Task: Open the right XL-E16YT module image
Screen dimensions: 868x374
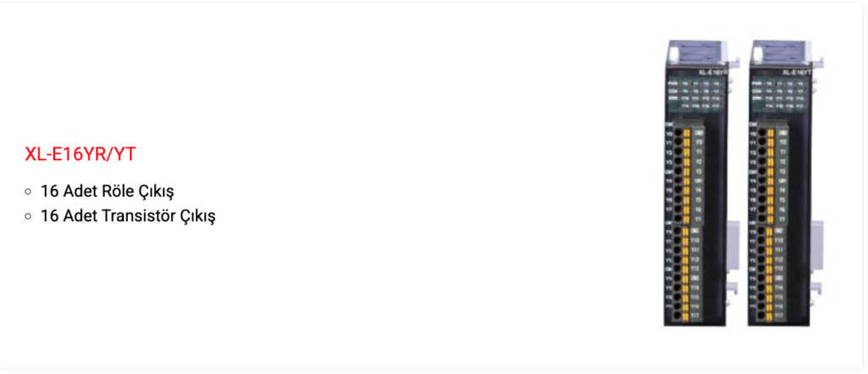Action: point(782,183)
